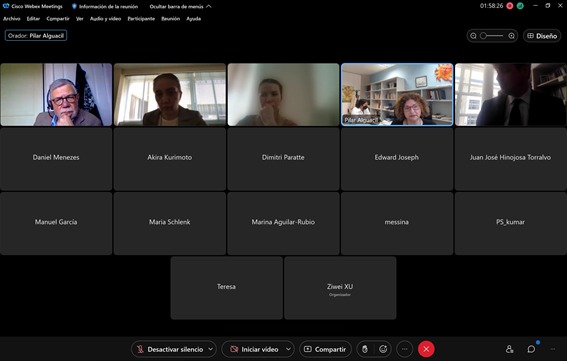Select video of man wearing headset
The image size is (567, 361).
click(56, 95)
